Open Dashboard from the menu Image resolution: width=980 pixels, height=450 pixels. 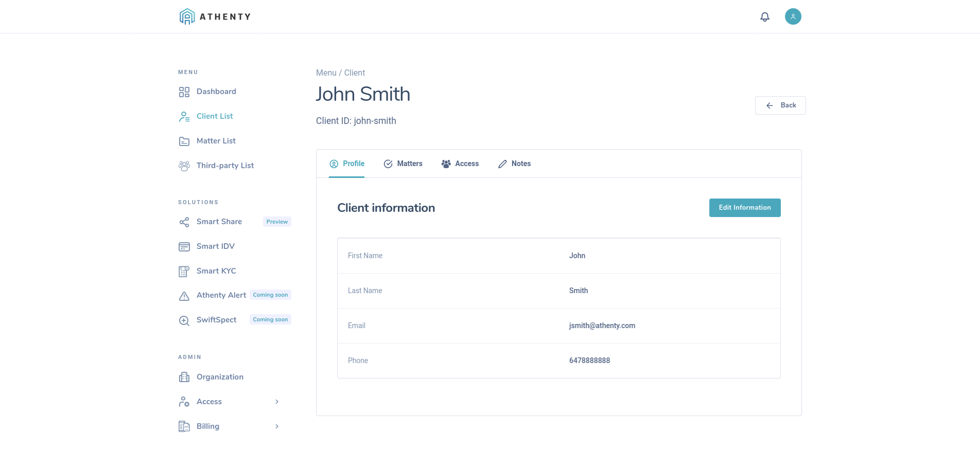coord(216,92)
